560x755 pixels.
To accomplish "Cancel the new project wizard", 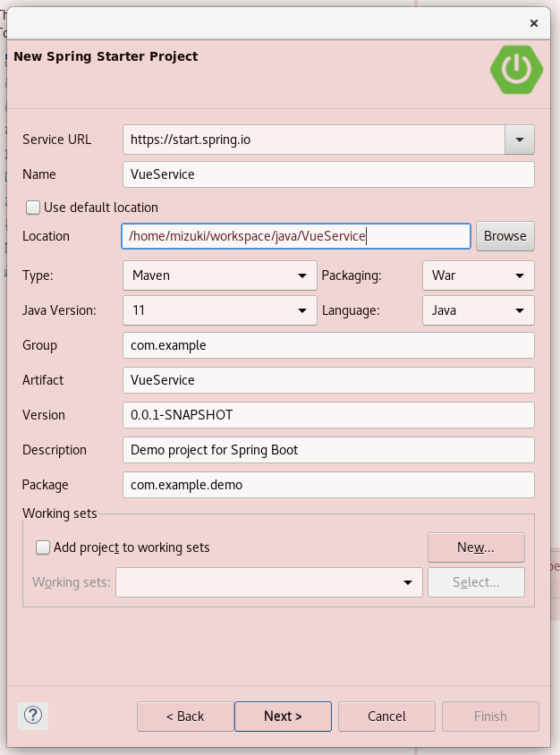I will click(x=386, y=717).
